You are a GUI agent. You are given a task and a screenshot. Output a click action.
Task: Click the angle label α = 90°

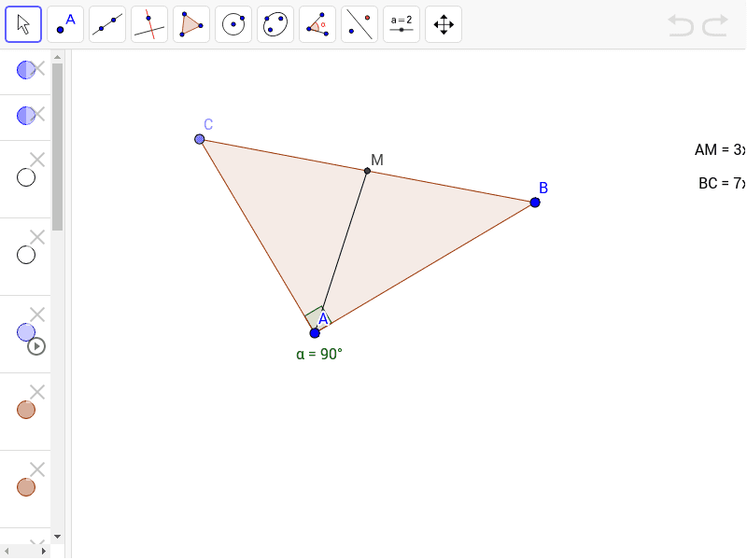(x=319, y=355)
